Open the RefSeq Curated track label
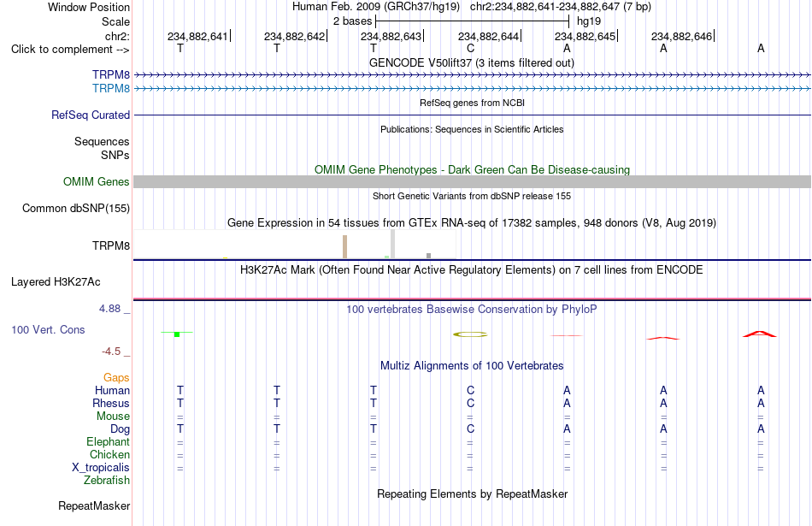Viewport: 812px width, 526px height. tap(91, 115)
